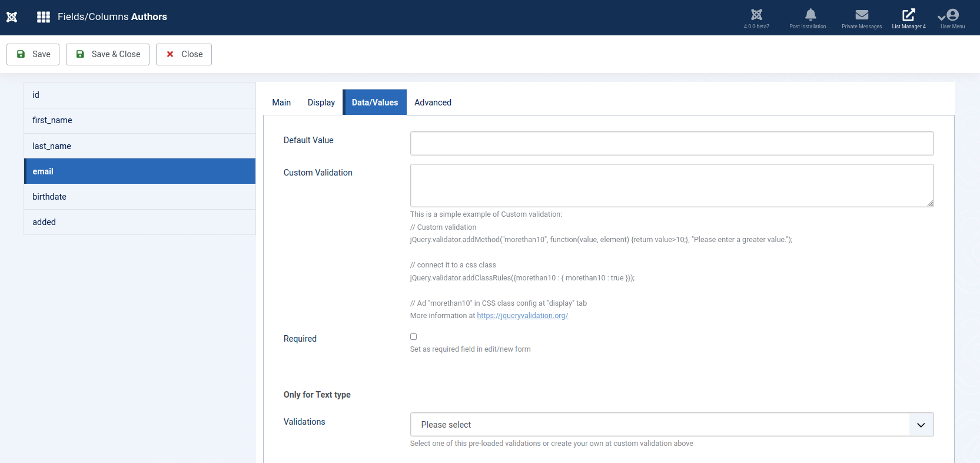Click the 'Fields/Columns Authors' page title
The height and width of the screenshot is (463, 980).
112,17
